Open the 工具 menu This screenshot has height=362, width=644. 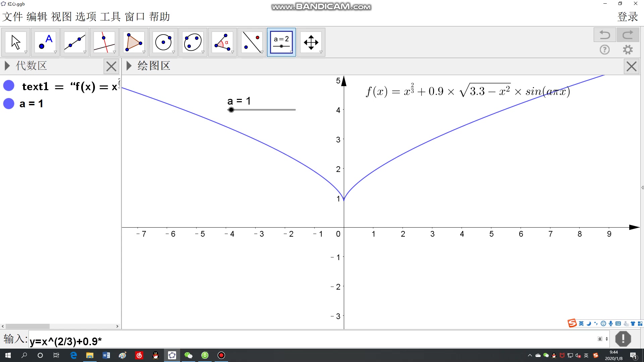point(110,17)
